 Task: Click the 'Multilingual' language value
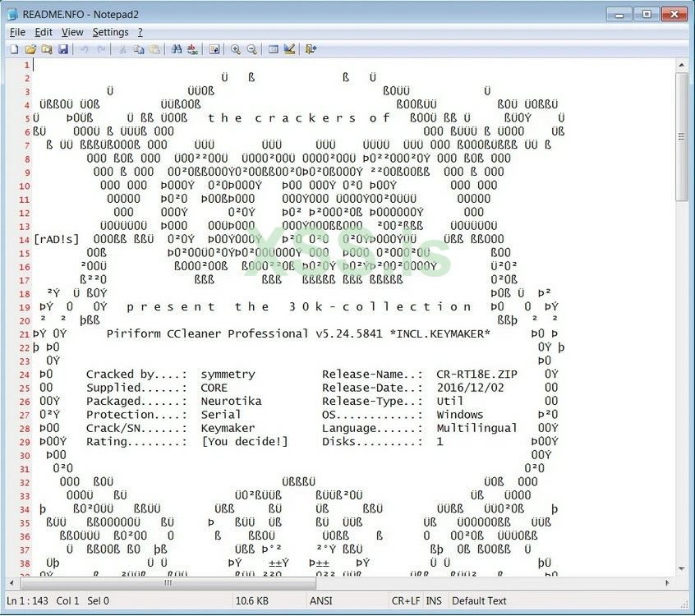coord(476,428)
